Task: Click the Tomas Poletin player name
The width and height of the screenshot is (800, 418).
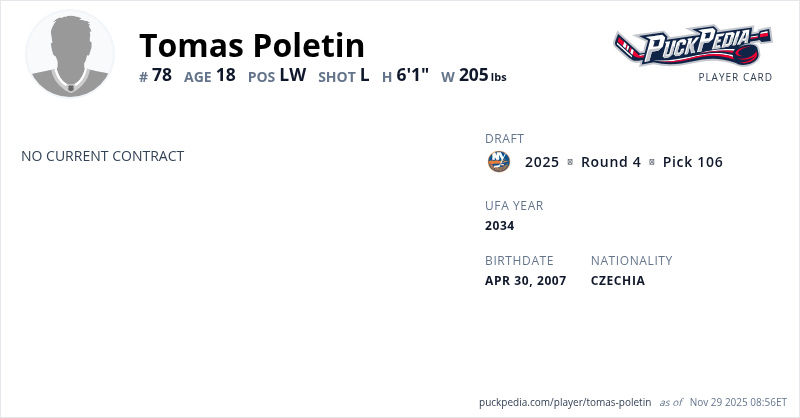Action: tap(251, 45)
